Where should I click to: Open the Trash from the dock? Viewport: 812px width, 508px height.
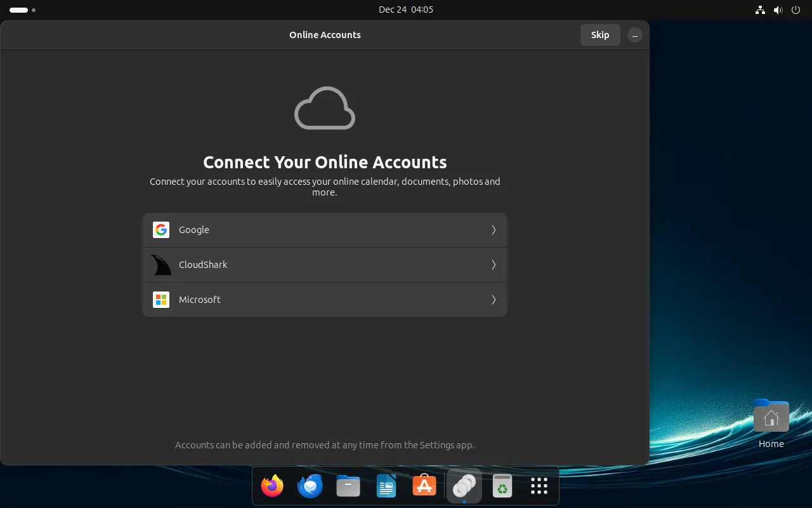(502, 486)
